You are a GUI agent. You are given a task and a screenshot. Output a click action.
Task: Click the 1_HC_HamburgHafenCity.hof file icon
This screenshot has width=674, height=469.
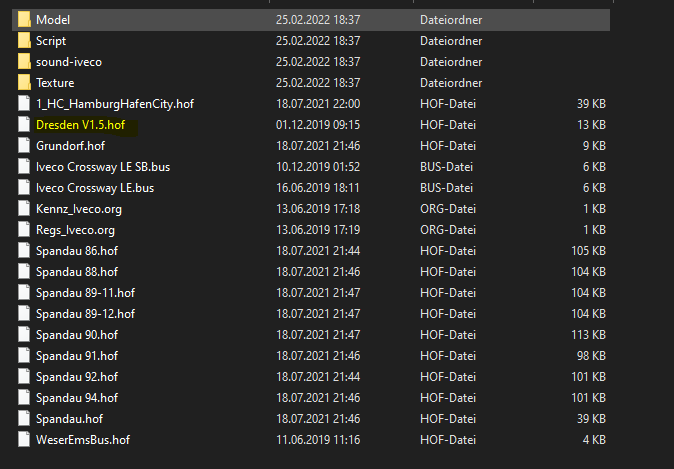coord(24,103)
